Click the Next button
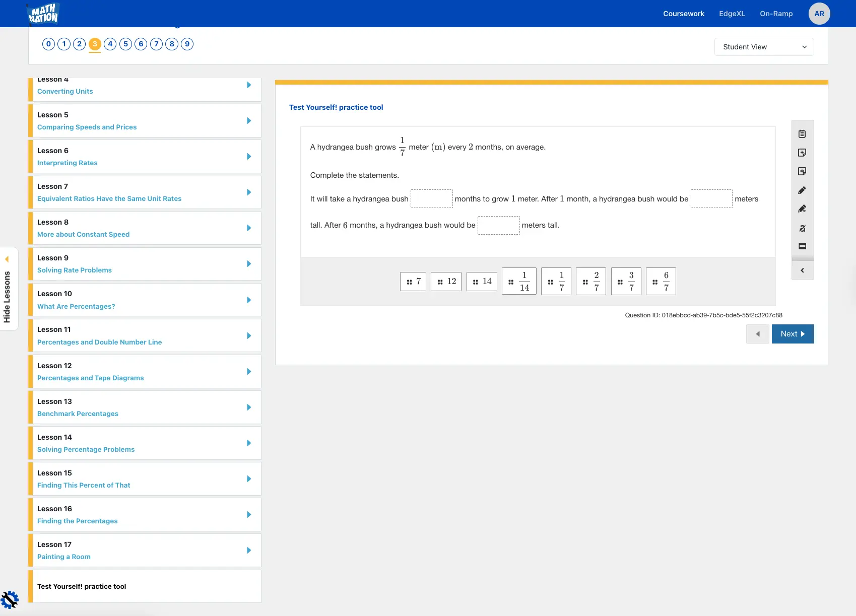The height and width of the screenshot is (616, 856). click(792, 334)
